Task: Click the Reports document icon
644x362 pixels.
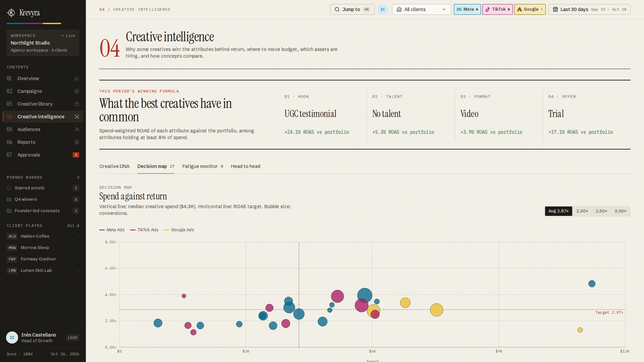Action: point(76,142)
